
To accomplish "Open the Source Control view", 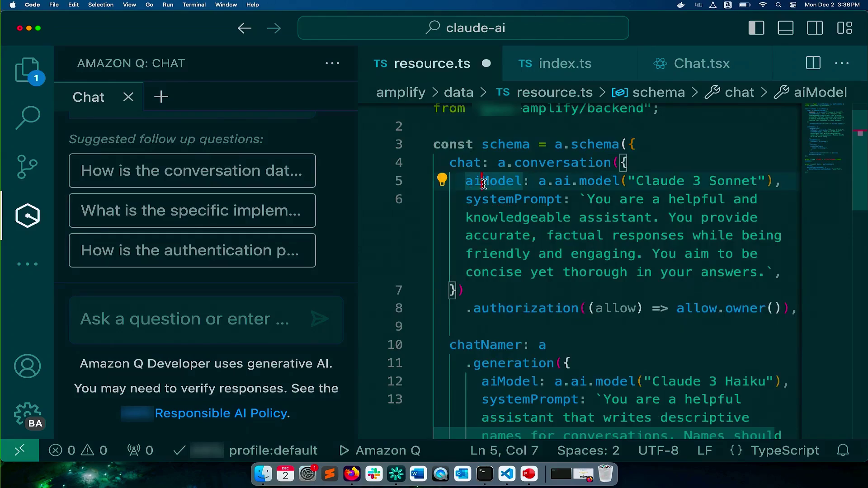I will tap(27, 166).
